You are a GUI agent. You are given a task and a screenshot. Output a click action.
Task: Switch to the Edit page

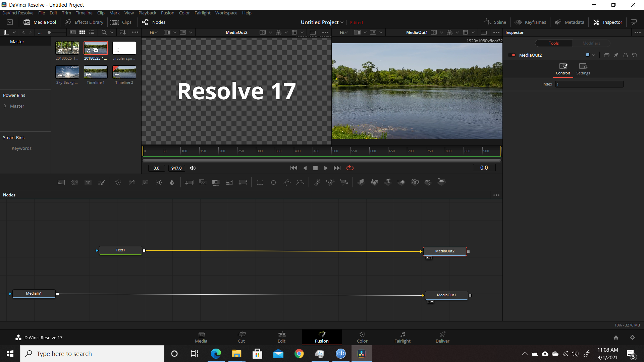click(281, 337)
